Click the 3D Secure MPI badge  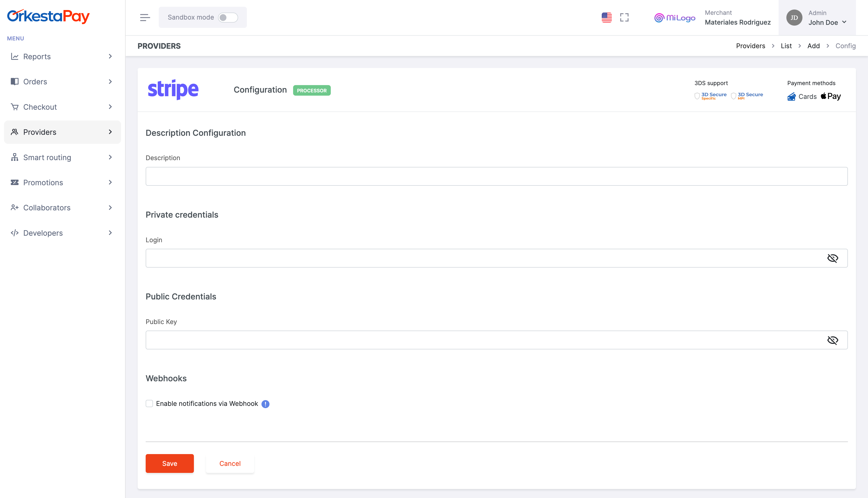coord(747,96)
